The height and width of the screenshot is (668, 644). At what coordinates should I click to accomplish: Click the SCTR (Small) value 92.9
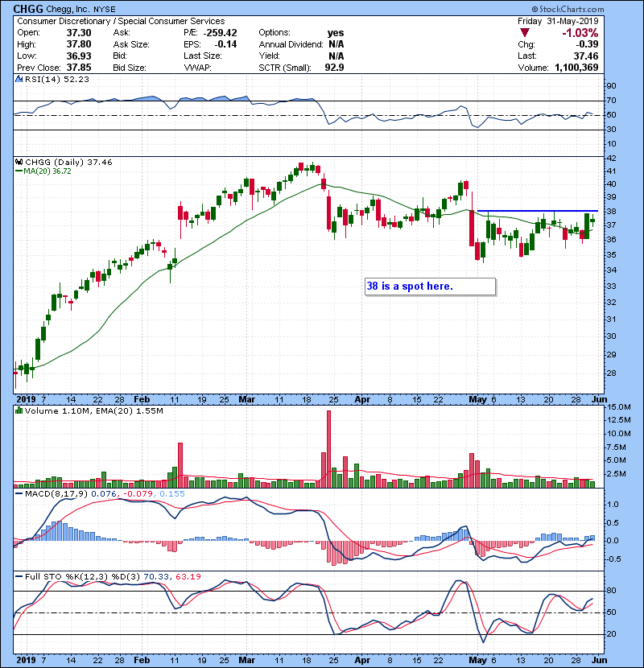coord(334,68)
